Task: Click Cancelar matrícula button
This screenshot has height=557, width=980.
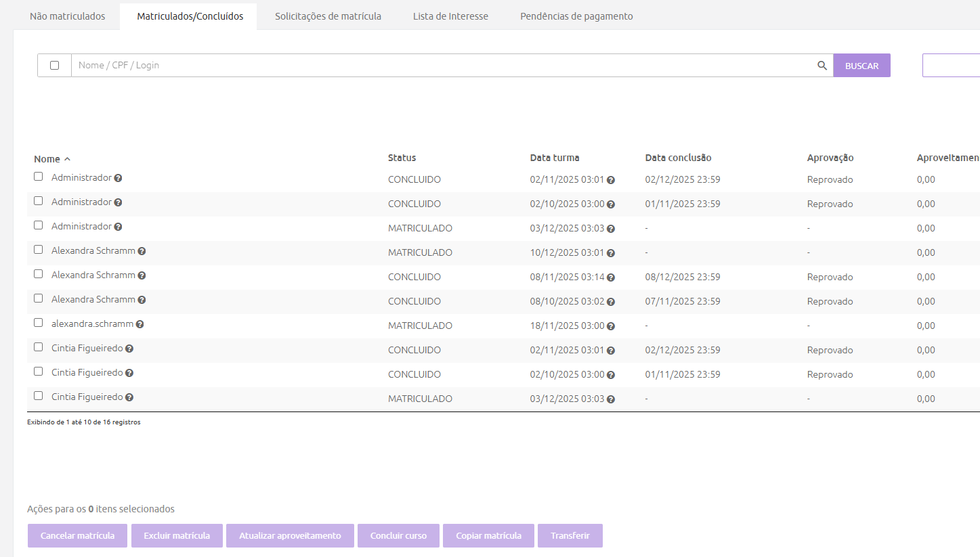Action: [77, 535]
